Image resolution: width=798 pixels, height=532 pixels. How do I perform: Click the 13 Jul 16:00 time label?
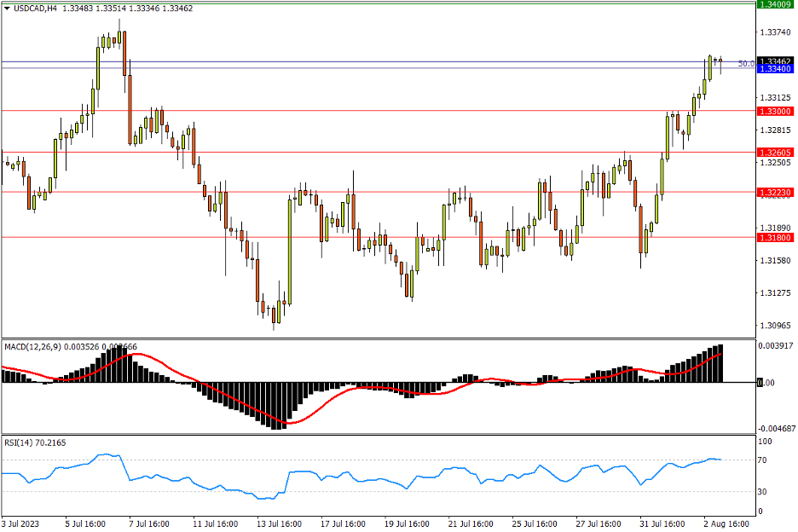[x=280, y=523]
